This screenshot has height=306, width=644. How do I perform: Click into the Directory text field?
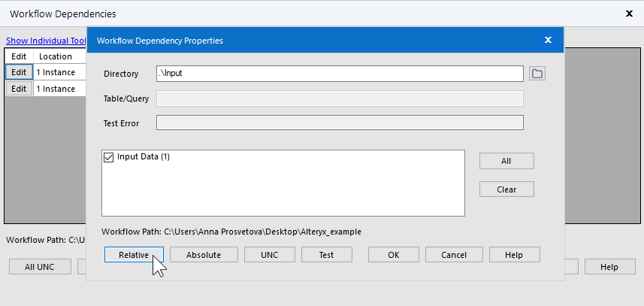tap(340, 73)
